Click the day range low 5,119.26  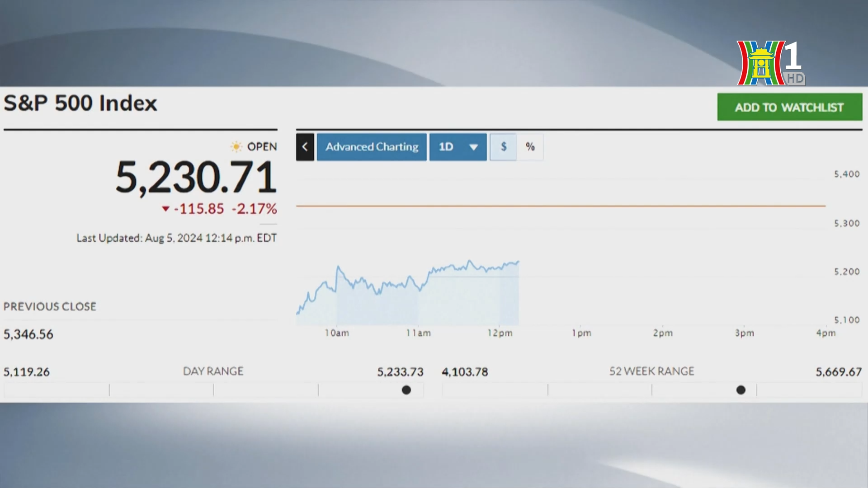[27, 372]
